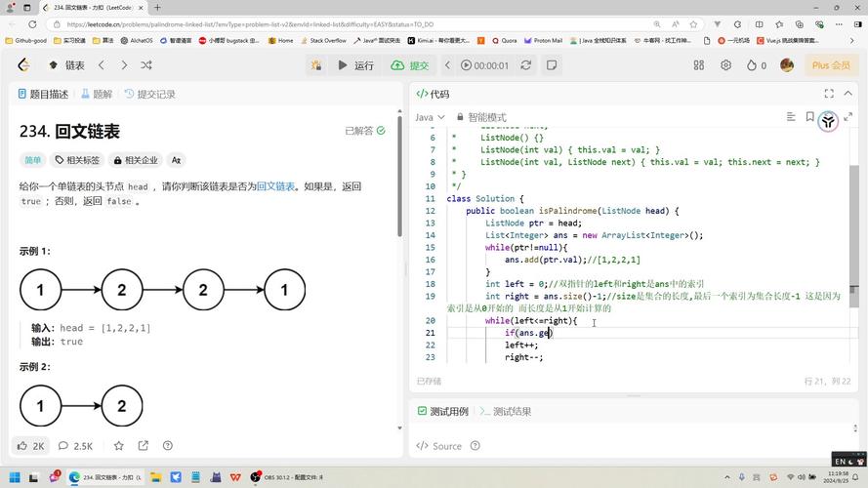Open the Github-good bookmark folder
The image size is (868, 488).
pyautogui.click(x=25, y=40)
